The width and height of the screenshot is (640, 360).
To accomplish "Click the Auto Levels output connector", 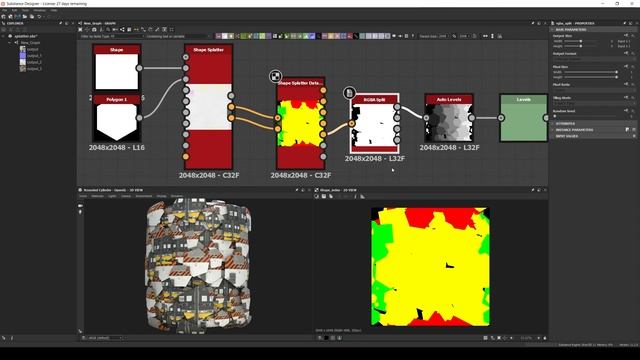I will click(x=472, y=118).
